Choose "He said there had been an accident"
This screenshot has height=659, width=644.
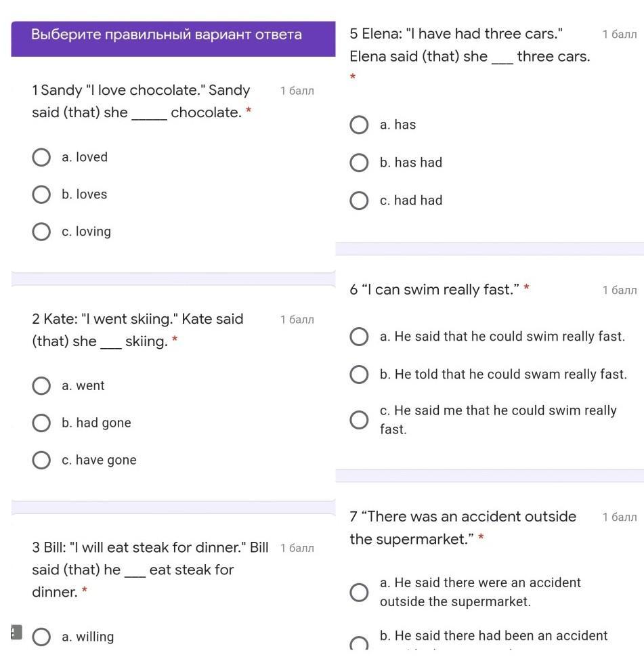point(359,642)
